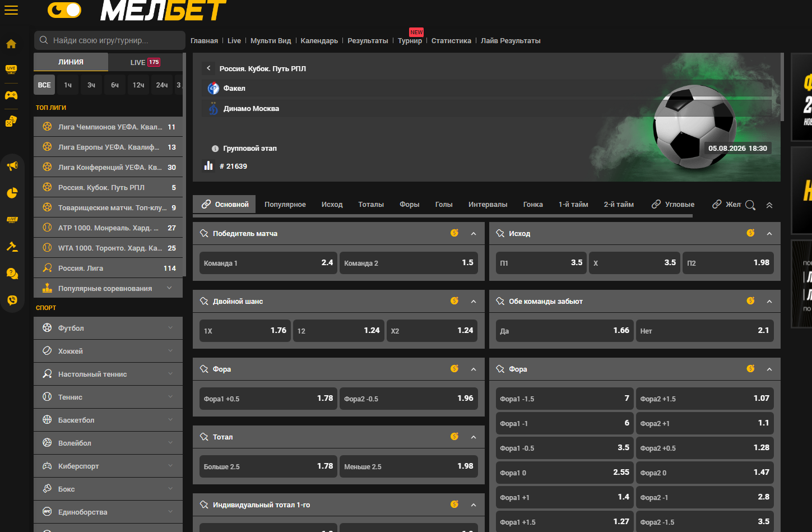Go back using the arrow beside Россия. Кубок

tap(208, 68)
